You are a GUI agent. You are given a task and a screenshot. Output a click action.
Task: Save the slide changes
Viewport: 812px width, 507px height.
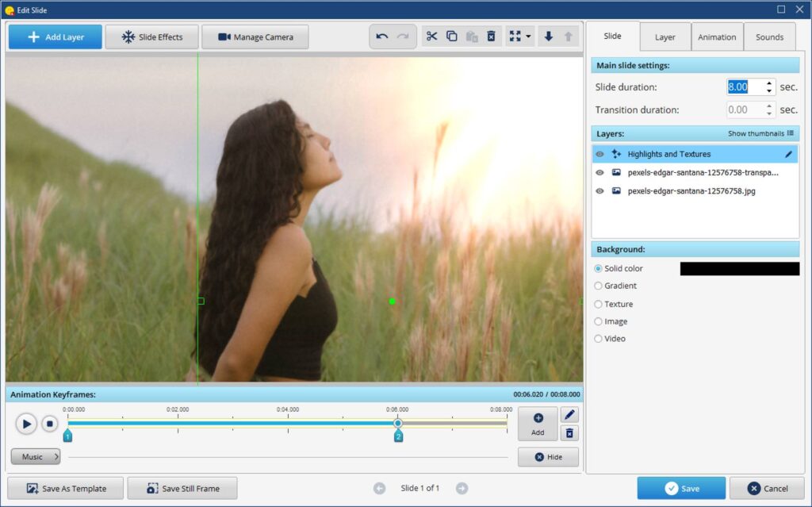[x=681, y=488]
